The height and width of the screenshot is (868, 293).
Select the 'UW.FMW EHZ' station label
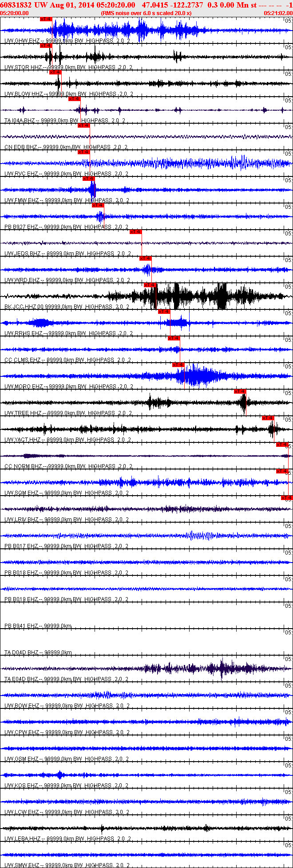(x=22, y=200)
